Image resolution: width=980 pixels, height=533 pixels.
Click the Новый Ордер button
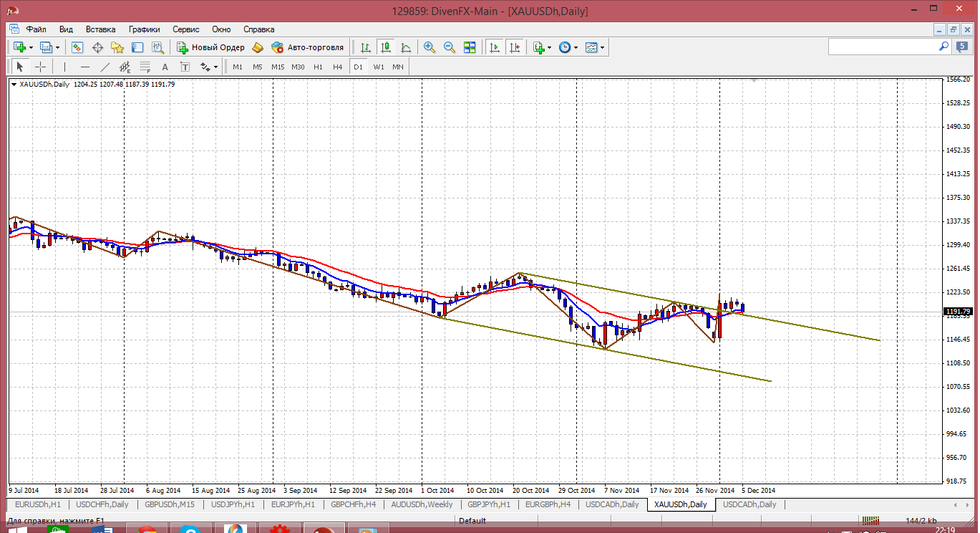(x=210, y=47)
